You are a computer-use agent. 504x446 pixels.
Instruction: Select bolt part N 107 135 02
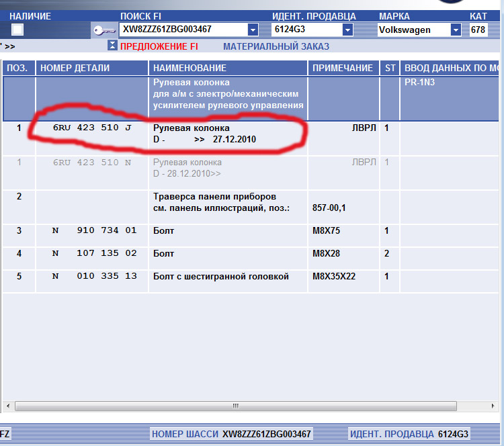pyautogui.click(x=94, y=254)
